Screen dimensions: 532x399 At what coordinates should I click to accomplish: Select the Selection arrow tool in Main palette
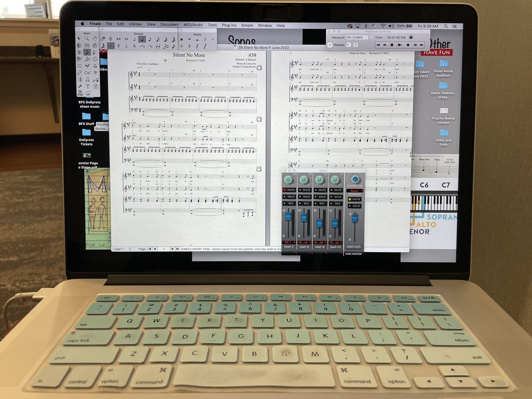click(x=79, y=39)
